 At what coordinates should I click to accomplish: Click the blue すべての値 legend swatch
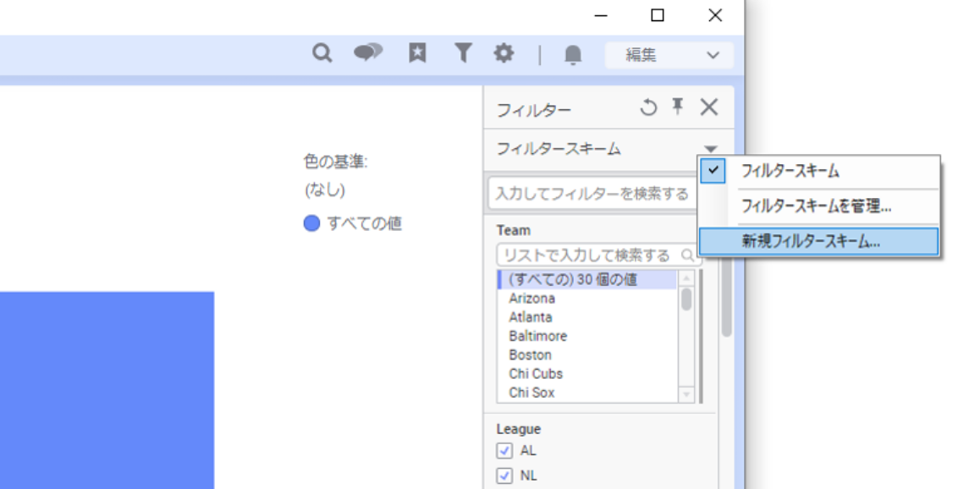[x=311, y=223]
